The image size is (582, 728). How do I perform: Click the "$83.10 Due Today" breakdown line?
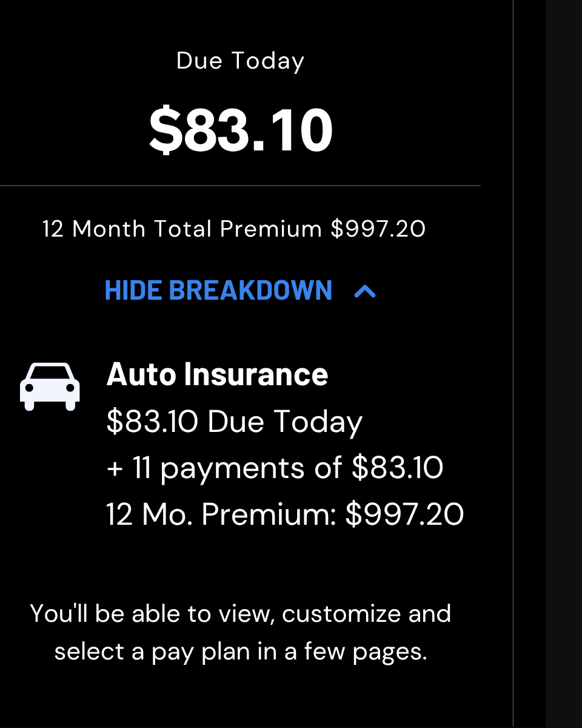point(235,422)
